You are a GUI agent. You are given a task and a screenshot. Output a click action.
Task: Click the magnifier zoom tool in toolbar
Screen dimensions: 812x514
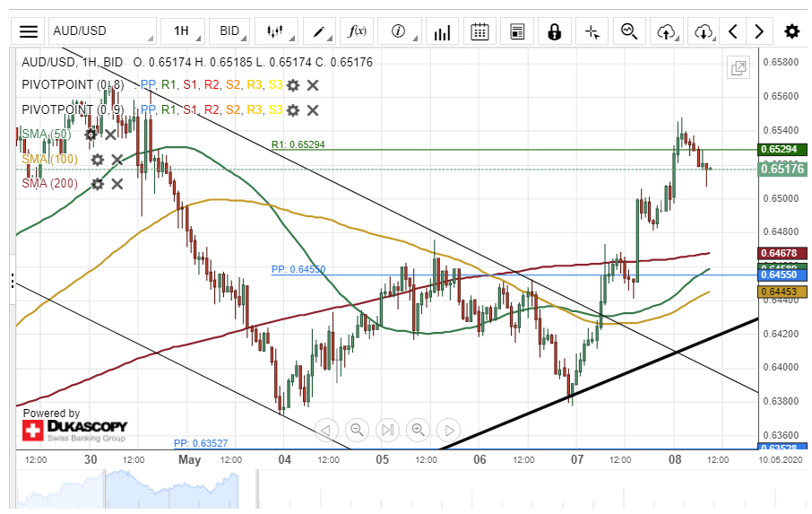click(629, 31)
